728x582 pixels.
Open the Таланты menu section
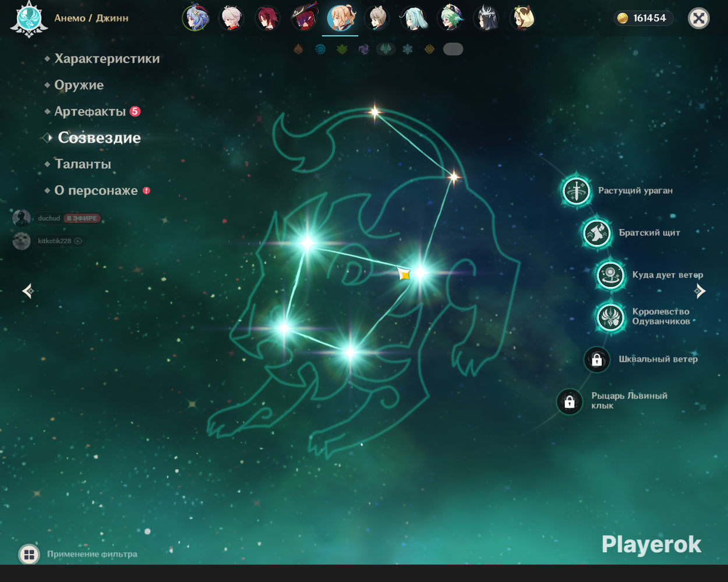point(78,164)
